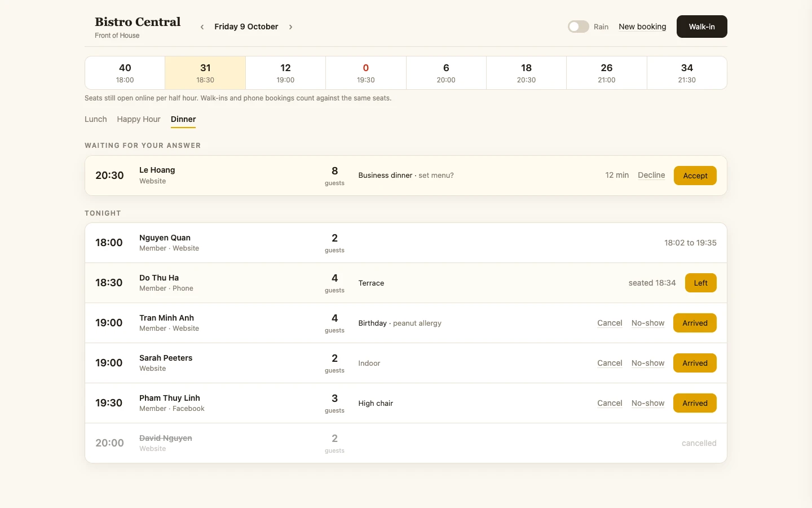Select the 20:00 slot with 6 seats

[x=446, y=73]
